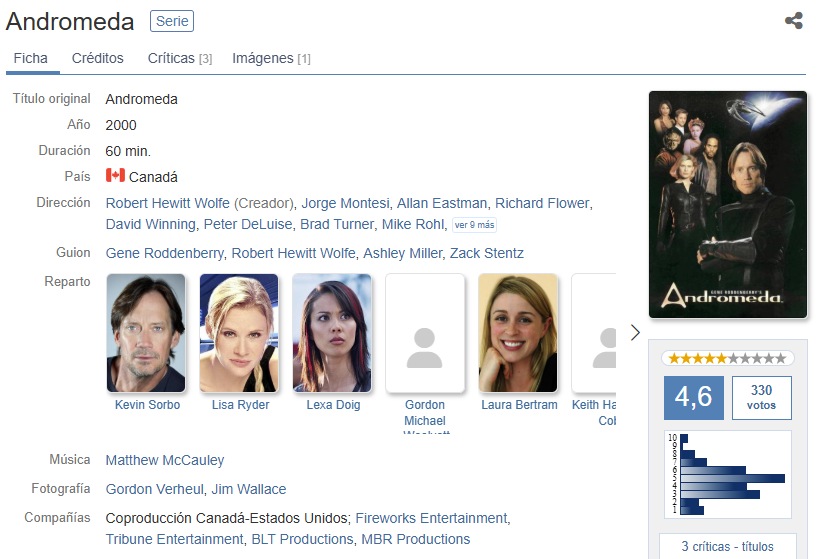
Task: Click the Andromeda poster image
Action: [728, 204]
